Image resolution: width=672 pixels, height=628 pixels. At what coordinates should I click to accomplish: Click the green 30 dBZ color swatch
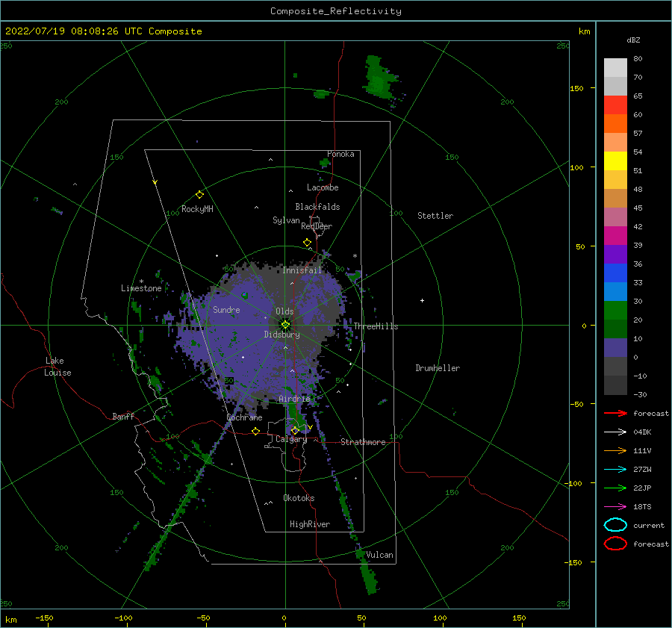tap(615, 311)
